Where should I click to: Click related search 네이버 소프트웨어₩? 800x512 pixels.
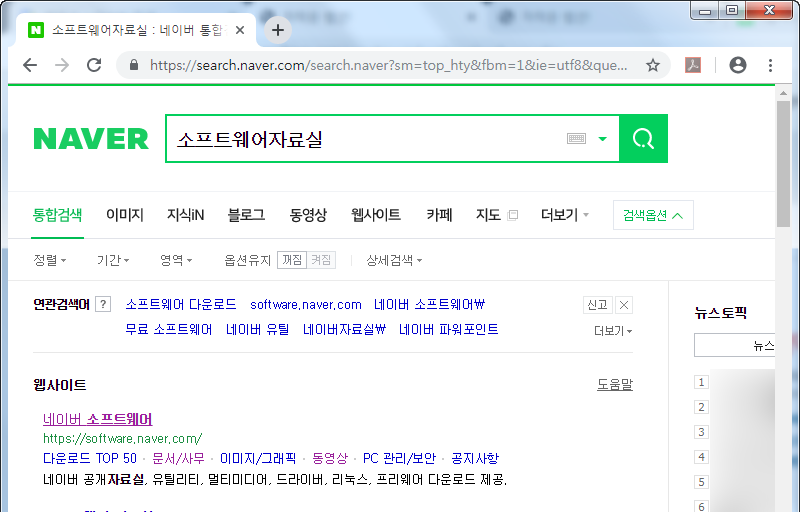(429, 304)
